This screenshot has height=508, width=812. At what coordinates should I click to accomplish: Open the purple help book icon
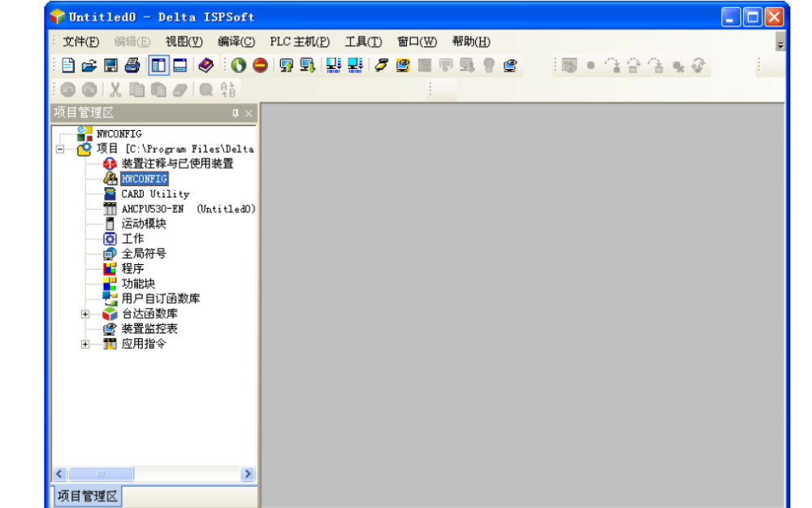(205, 65)
